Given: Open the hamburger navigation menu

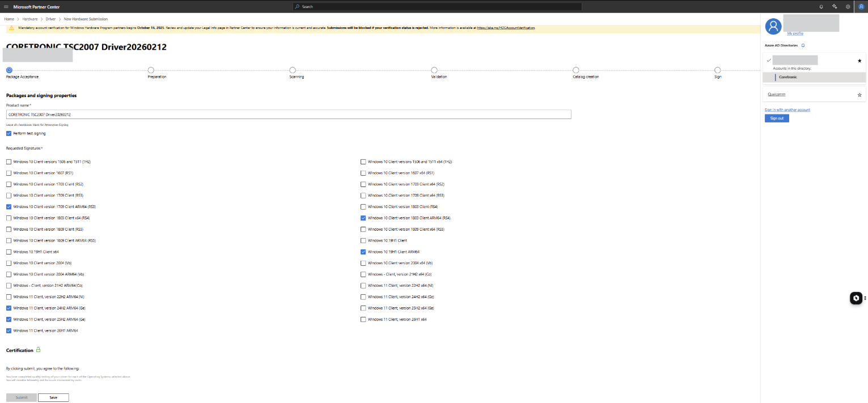Looking at the screenshot, I should coord(6,7).
